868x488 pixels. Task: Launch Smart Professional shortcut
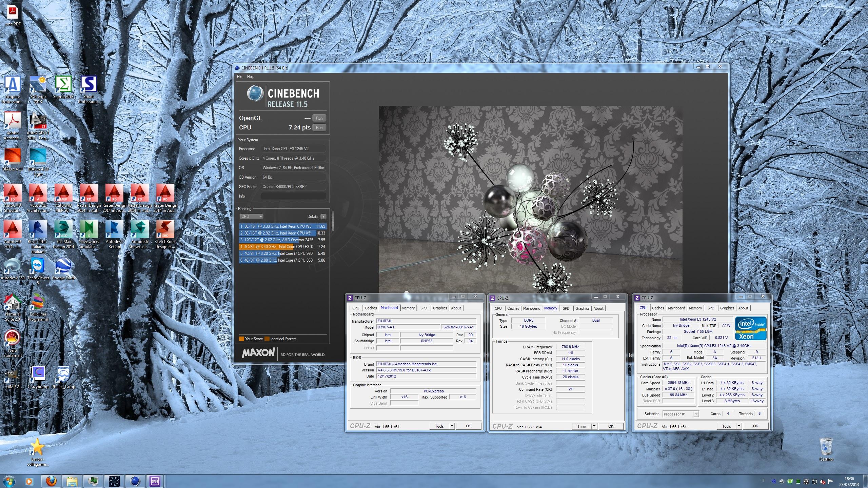(x=88, y=89)
